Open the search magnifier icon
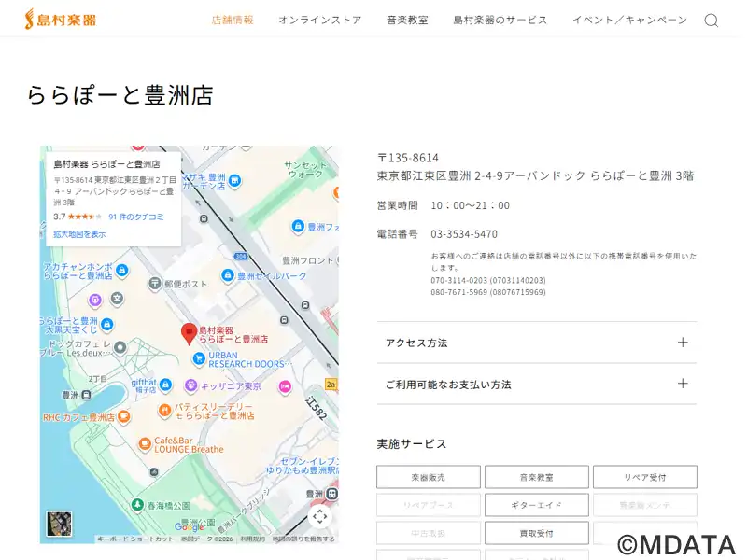The height and width of the screenshot is (560, 747). tap(712, 21)
